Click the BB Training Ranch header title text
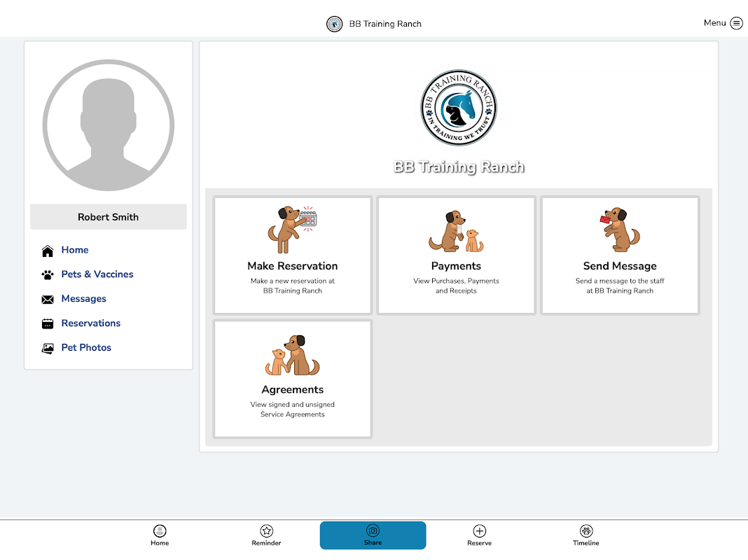The image size is (748, 560). pyautogui.click(x=385, y=24)
